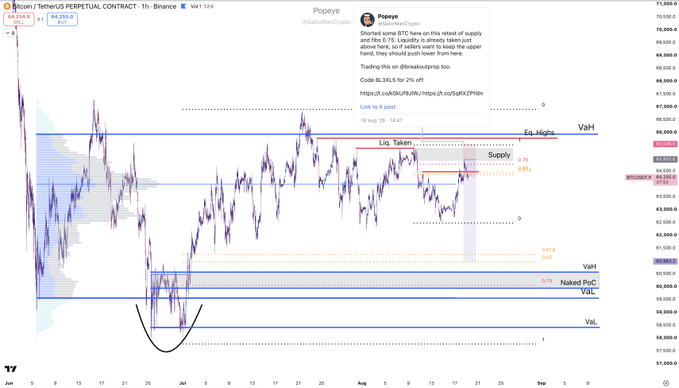Select the Eq. Highs chart label
679x388 pixels.
coord(539,133)
